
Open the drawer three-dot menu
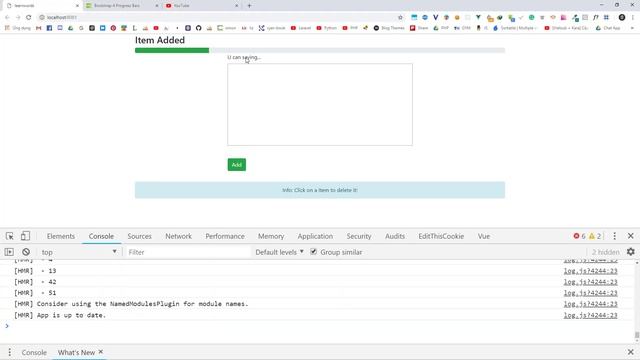click(9, 352)
